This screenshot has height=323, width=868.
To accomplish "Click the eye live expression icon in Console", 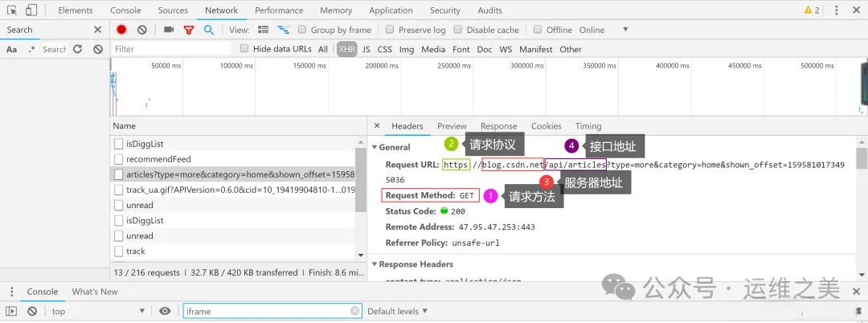I will click(x=165, y=312).
